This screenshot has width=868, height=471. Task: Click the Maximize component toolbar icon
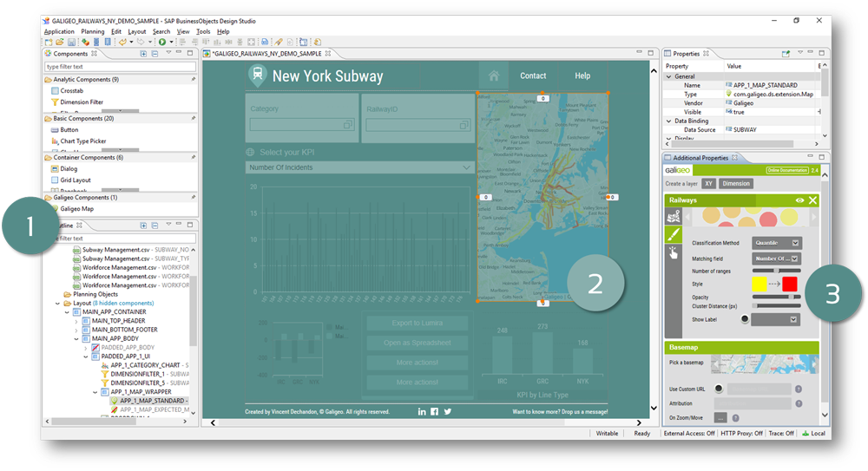[x=252, y=42]
